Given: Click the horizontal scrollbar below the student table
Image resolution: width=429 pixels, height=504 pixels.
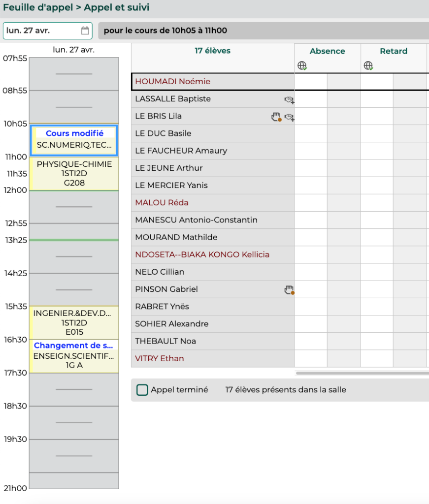Looking at the screenshot, I should [362, 374].
